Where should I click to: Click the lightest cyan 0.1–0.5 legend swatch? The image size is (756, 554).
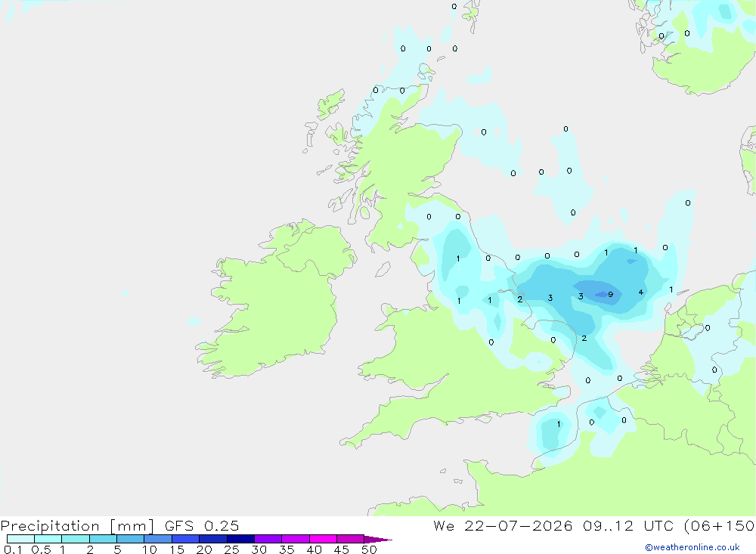20,539
